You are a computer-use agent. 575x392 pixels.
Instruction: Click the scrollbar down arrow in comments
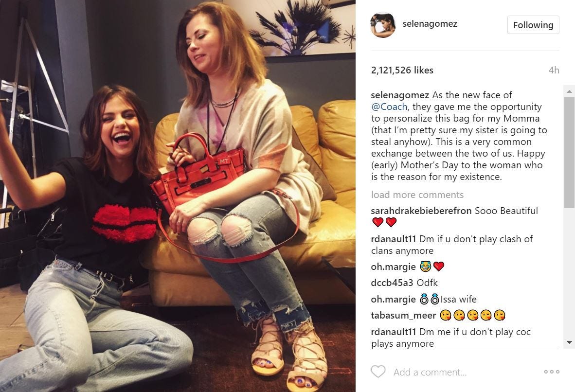pos(569,342)
